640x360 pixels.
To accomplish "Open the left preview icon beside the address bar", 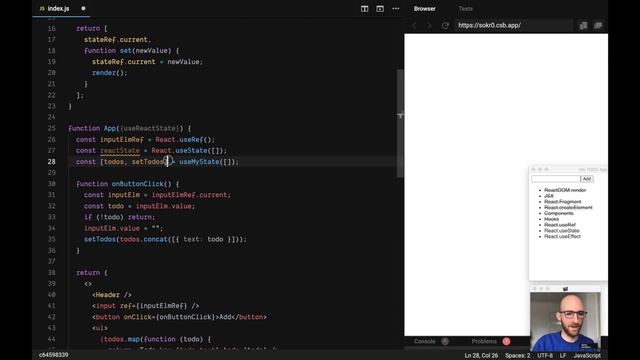I will [583, 25].
